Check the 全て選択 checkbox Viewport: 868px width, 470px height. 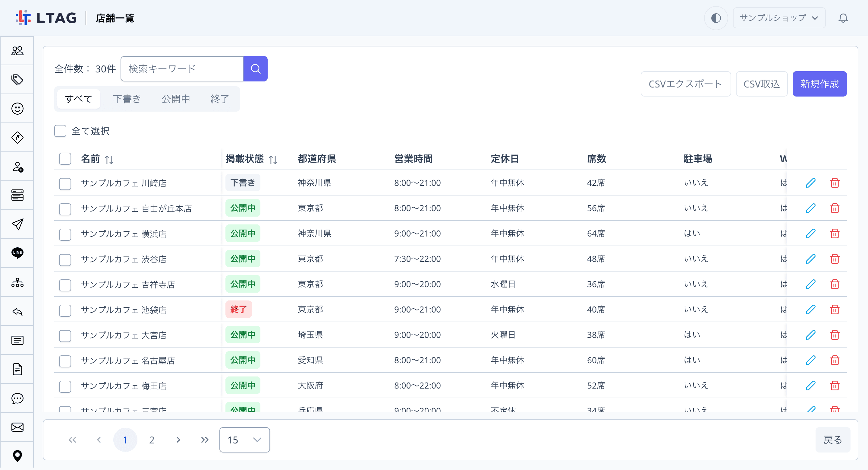point(60,131)
